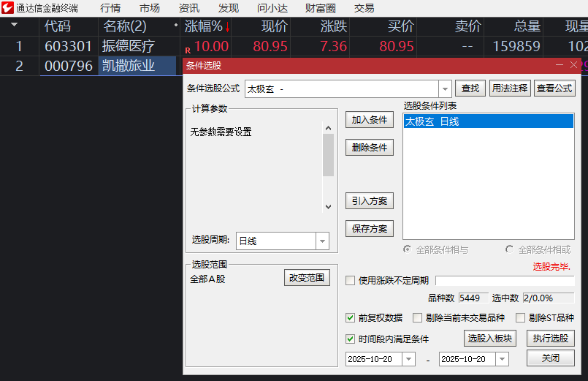This screenshot has height=381, width=588.
Task: Click the 名称(2) column header dot
Action: (175, 25)
